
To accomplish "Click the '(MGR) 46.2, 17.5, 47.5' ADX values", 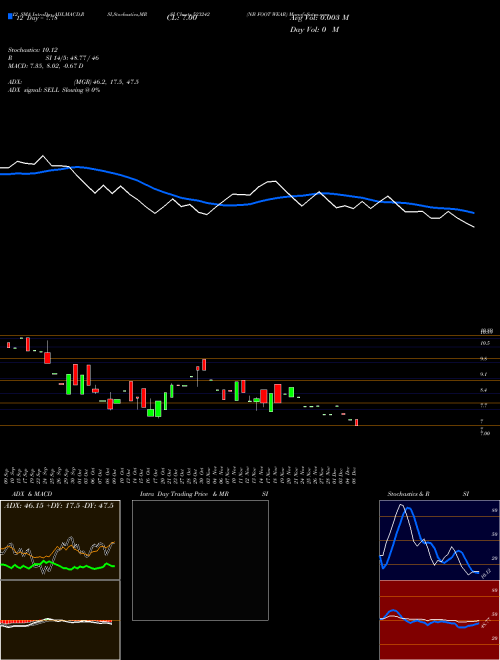I will [106, 82].
